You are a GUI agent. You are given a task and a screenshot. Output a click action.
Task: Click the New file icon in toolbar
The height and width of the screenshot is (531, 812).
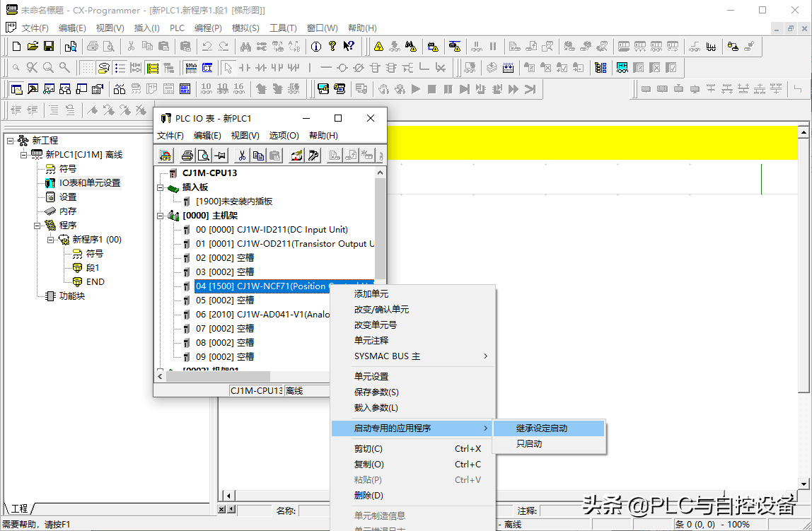pyautogui.click(x=17, y=47)
